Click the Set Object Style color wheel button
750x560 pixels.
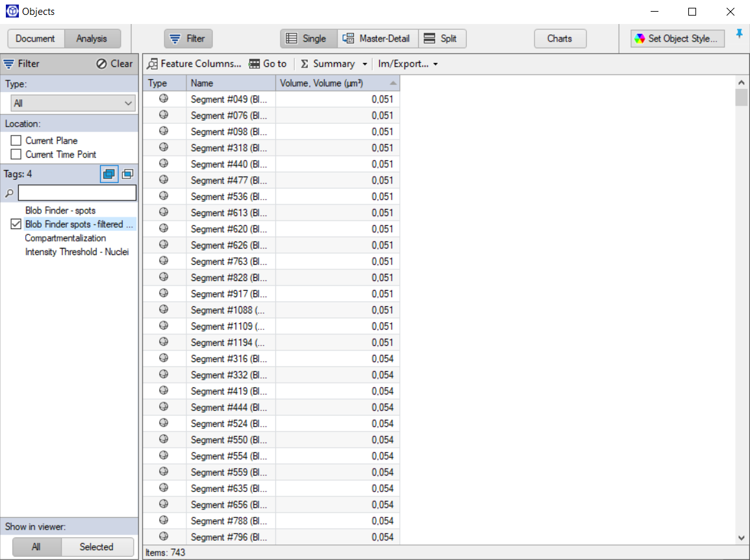click(678, 39)
